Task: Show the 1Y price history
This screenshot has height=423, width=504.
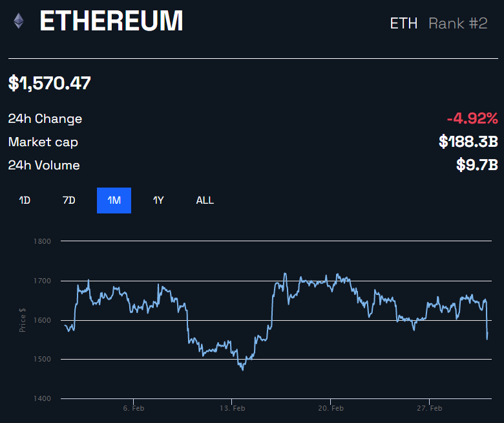Action: 158,201
